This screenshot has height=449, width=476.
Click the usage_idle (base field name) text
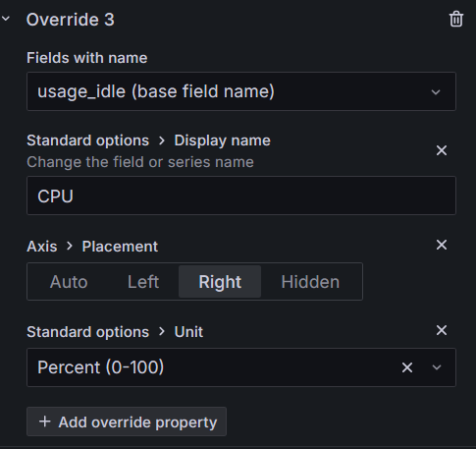tap(156, 91)
